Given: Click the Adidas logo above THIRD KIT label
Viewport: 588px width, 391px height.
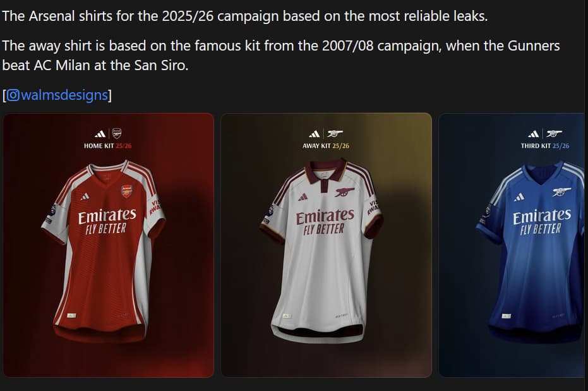Looking at the screenshot, I should pyautogui.click(x=533, y=134).
